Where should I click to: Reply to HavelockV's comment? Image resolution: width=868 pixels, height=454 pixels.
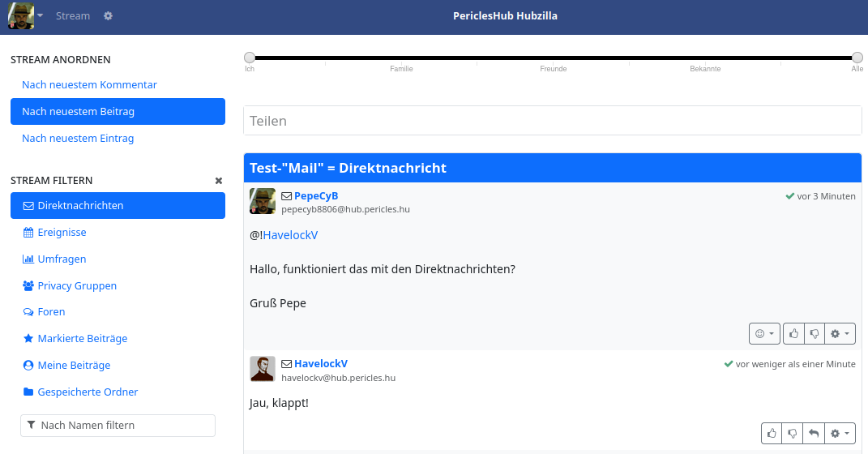tap(814, 433)
